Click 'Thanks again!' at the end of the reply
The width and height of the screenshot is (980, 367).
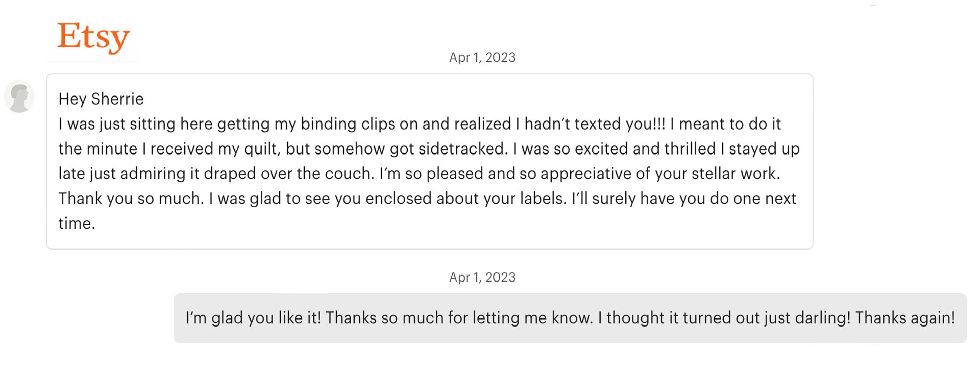point(905,318)
